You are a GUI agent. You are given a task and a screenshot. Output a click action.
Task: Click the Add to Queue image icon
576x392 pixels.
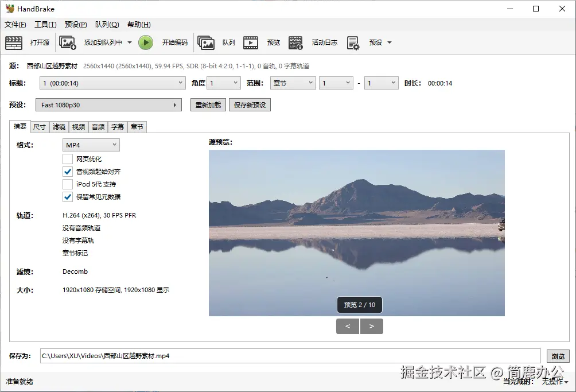pyautogui.click(x=68, y=42)
